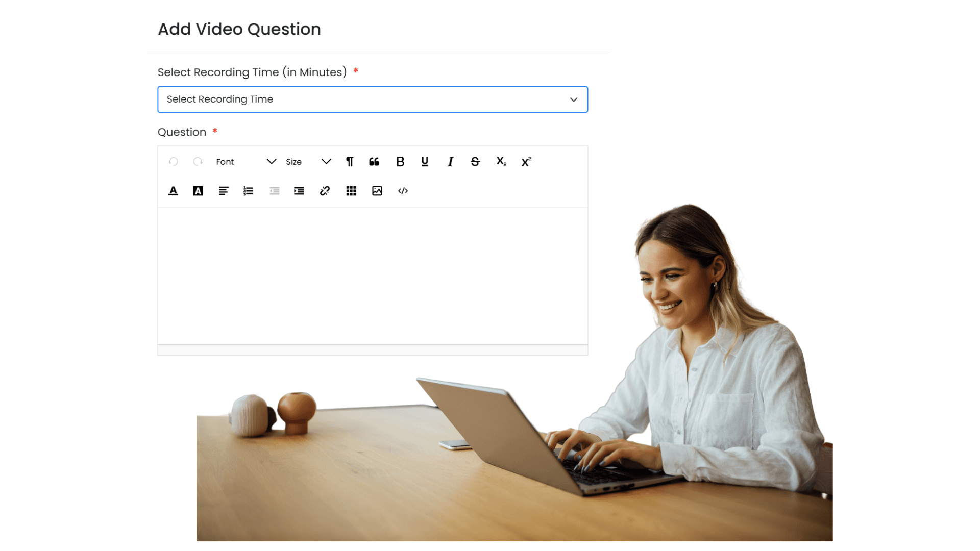
Task: Toggle the ordered list formatting
Action: point(249,191)
